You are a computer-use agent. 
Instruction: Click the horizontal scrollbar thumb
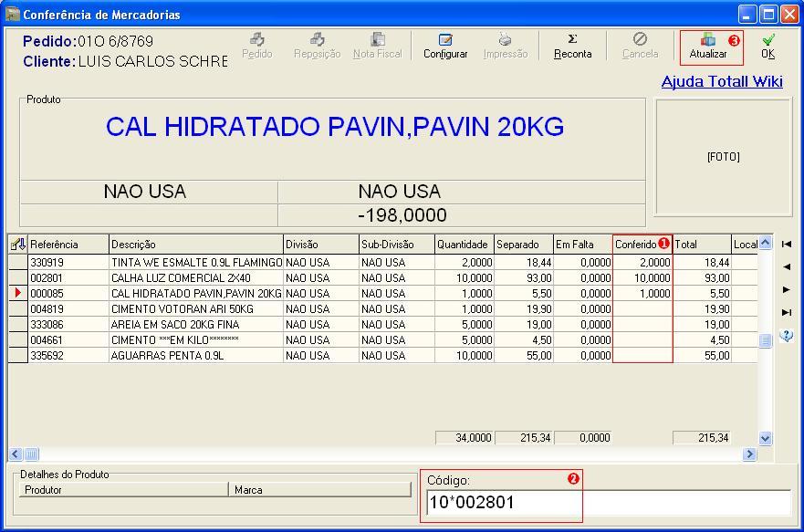31,454
